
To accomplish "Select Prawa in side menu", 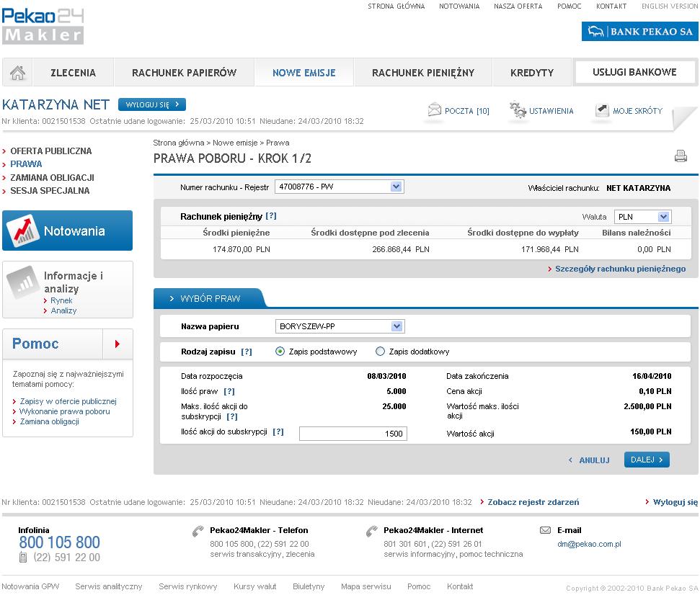I will click(x=26, y=164).
